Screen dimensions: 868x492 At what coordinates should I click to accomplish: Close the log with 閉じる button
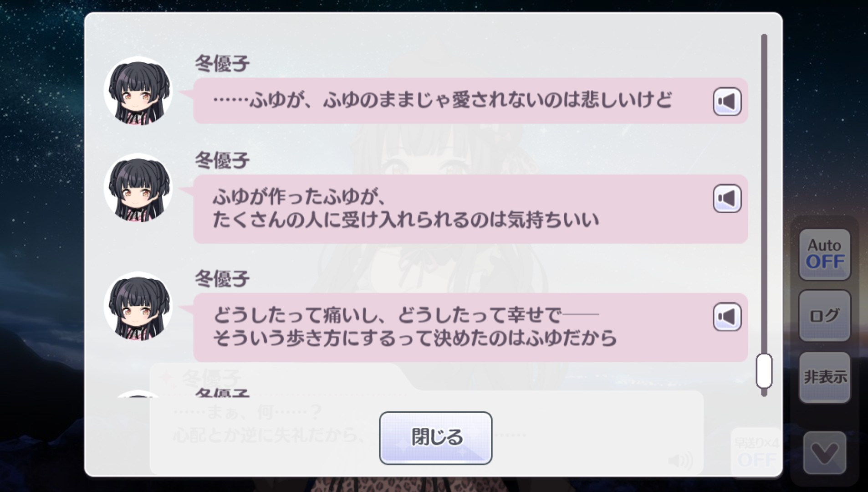436,438
